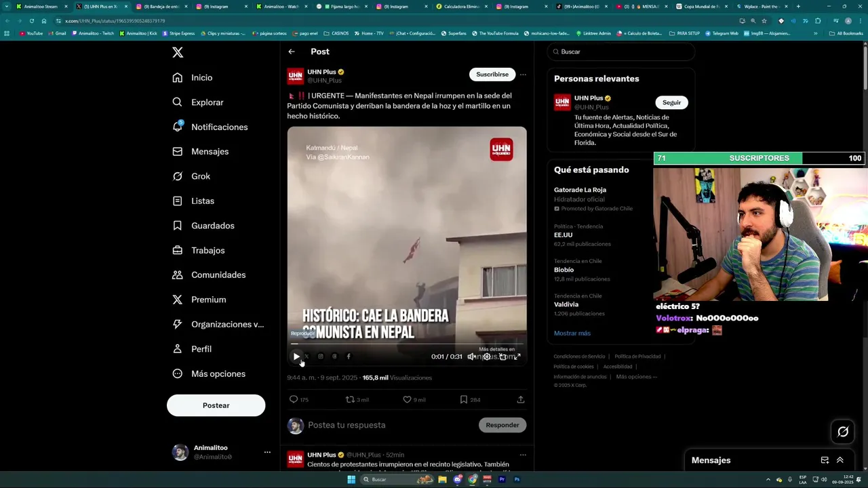Image resolution: width=868 pixels, height=488 pixels.
Task: Play the video in the post
Action: tap(296, 357)
